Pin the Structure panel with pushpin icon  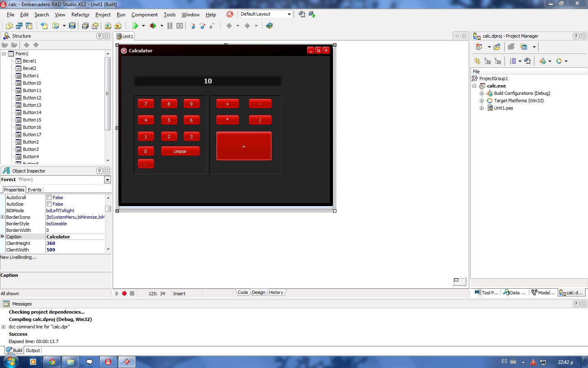coord(99,36)
